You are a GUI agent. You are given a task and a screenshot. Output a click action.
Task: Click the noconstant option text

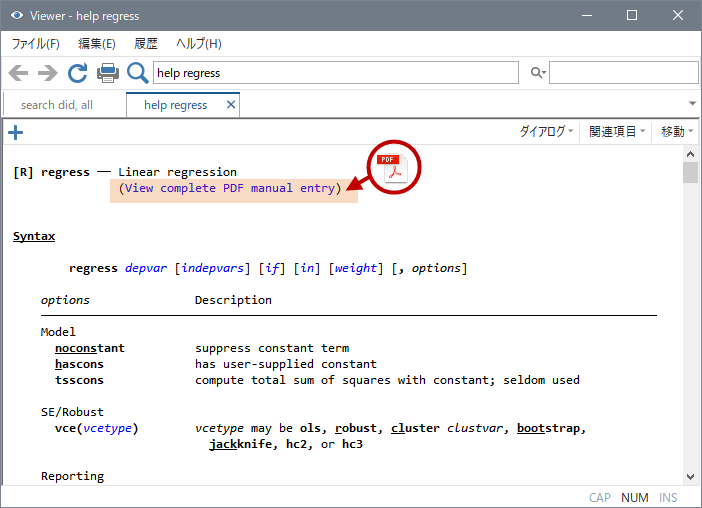coord(90,348)
